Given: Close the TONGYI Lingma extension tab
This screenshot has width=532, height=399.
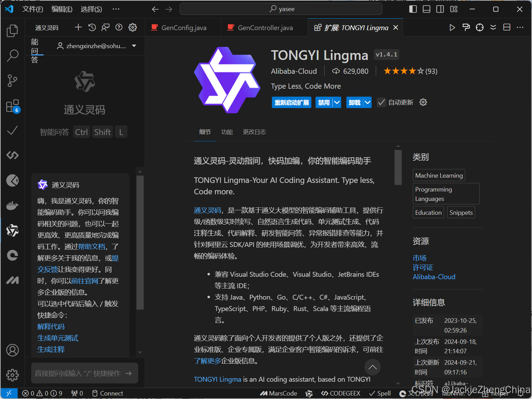Looking at the screenshot, I should point(396,27).
